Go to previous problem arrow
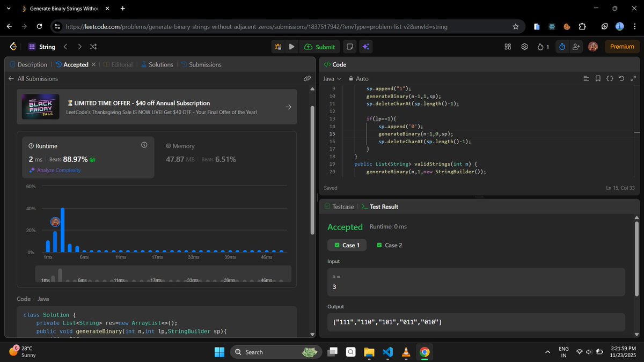The height and width of the screenshot is (362, 644). coord(65,47)
